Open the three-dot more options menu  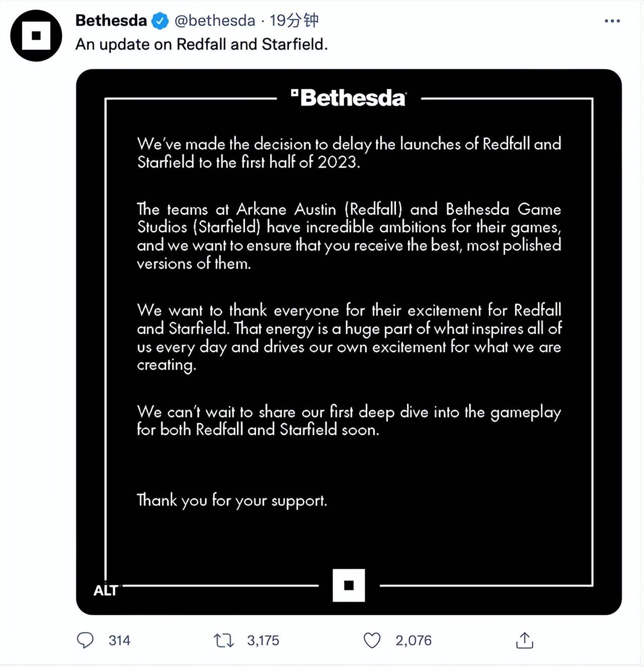[x=612, y=21]
